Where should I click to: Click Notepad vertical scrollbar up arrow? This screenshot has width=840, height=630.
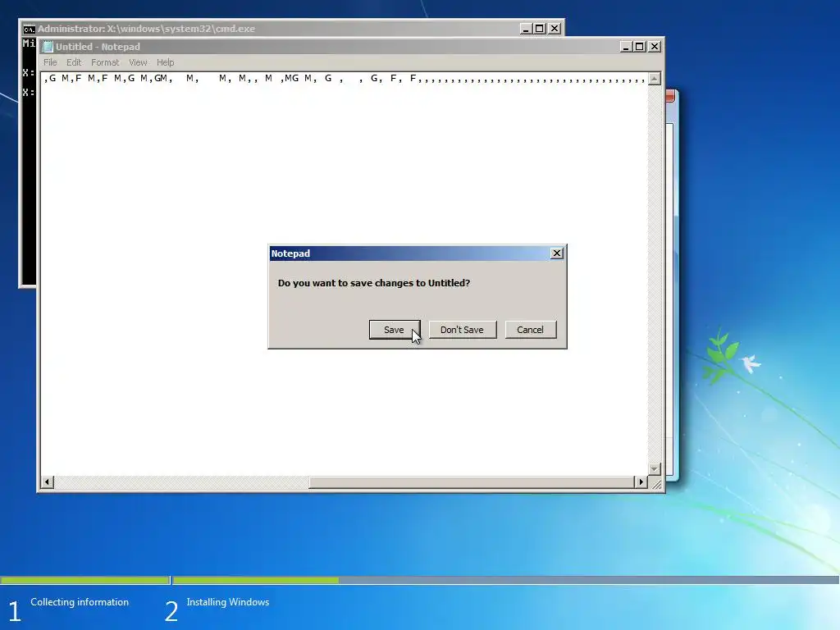pyautogui.click(x=654, y=79)
